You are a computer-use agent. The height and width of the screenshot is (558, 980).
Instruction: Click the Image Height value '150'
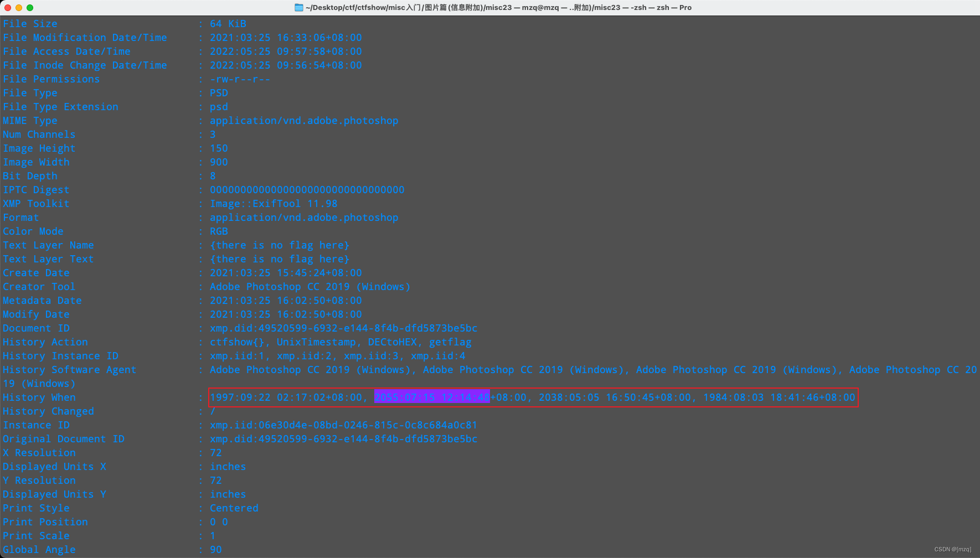(219, 148)
